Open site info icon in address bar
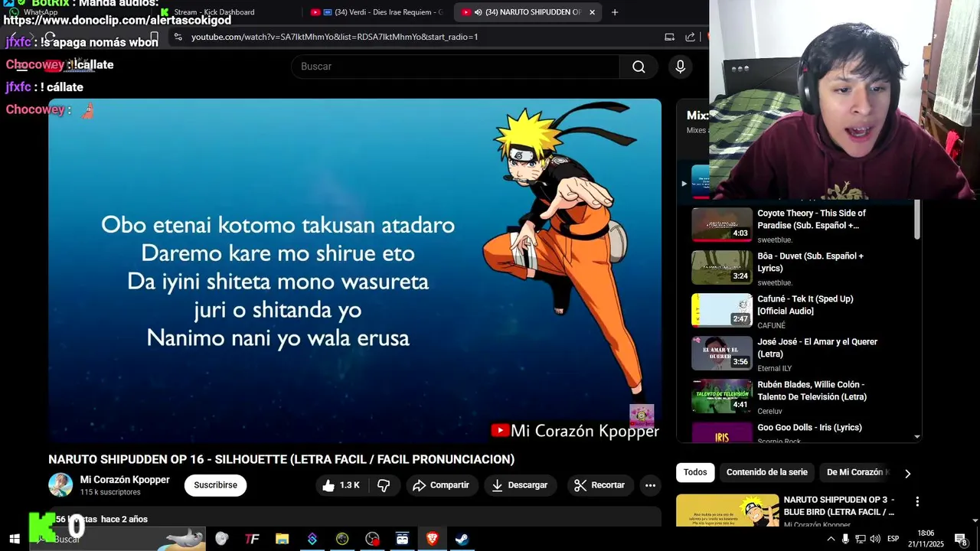The width and height of the screenshot is (980, 551). tap(178, 37)
